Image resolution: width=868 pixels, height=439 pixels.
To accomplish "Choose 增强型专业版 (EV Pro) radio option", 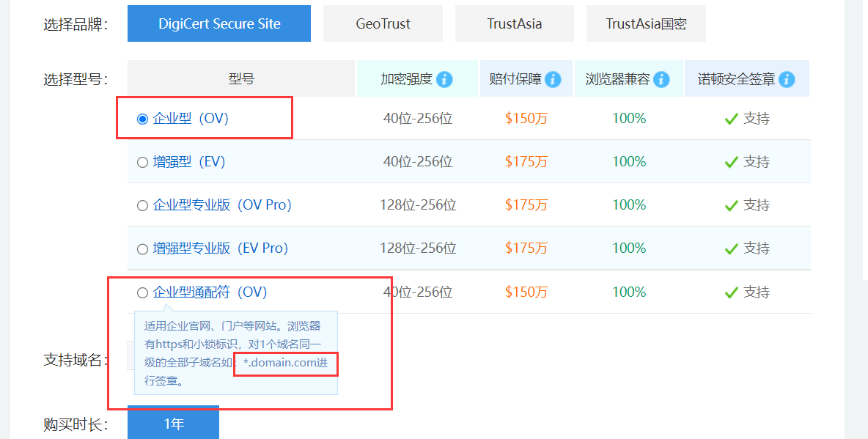I will pyautogui.click(x=142, y=248).
